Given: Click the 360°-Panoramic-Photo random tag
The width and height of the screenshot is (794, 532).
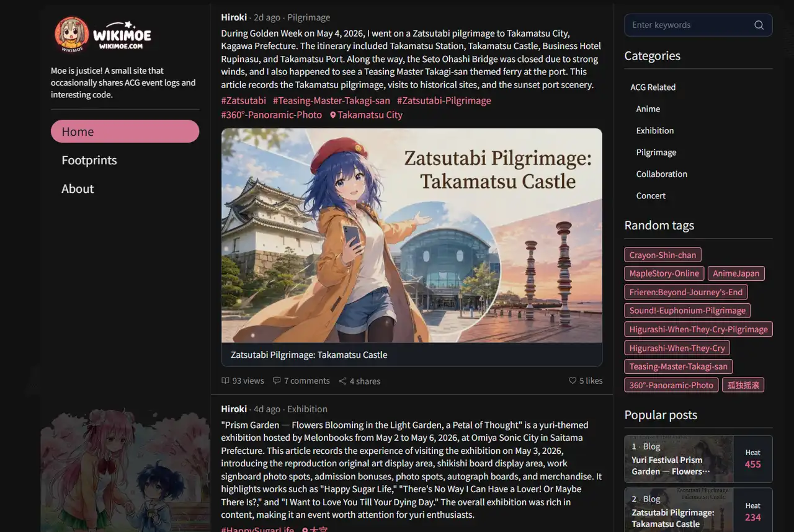Looking at the screenshot, I should click(x=671, y=385).
